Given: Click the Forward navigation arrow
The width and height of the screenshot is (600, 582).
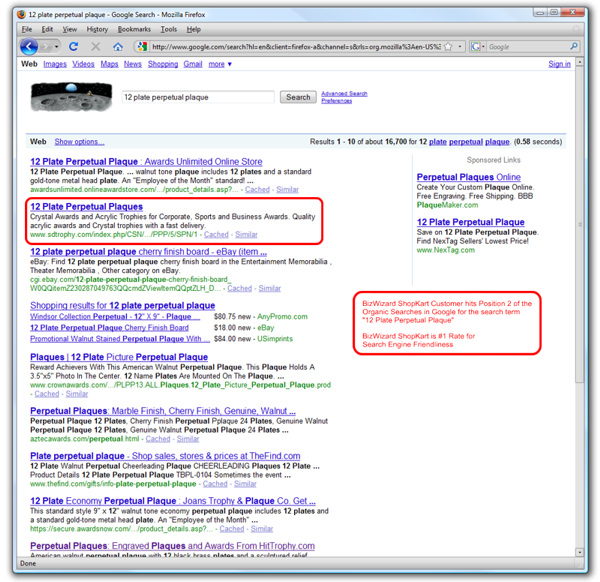Looking at the screenshot, I should 46,47.
